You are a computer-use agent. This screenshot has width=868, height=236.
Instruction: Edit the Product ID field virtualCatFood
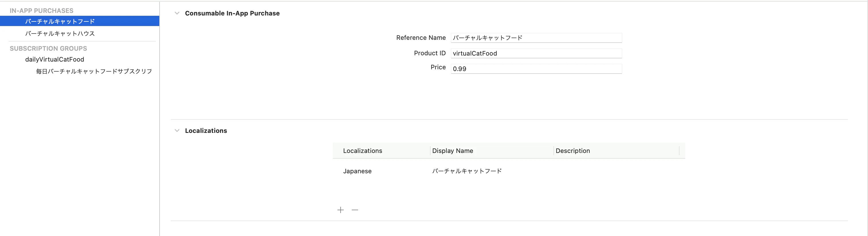(x=536, y=53)
